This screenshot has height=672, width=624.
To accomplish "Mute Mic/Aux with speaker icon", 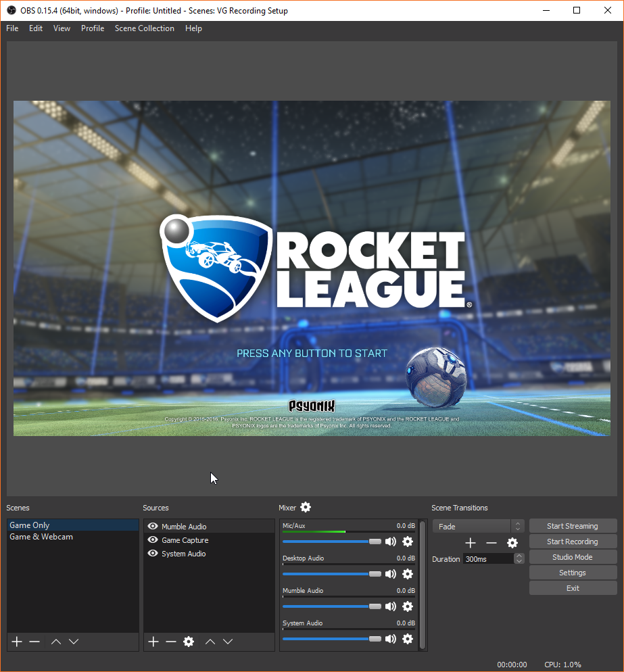I will pos(391,542).
